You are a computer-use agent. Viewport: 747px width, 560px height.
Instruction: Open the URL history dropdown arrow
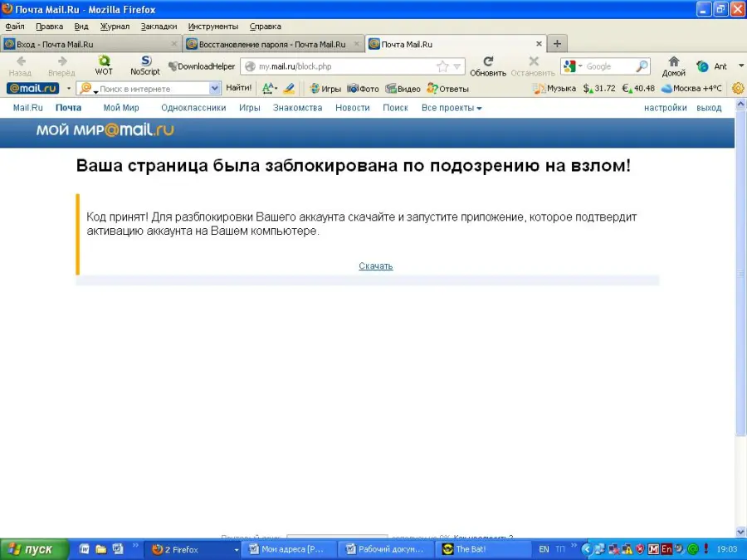[456, 66]
